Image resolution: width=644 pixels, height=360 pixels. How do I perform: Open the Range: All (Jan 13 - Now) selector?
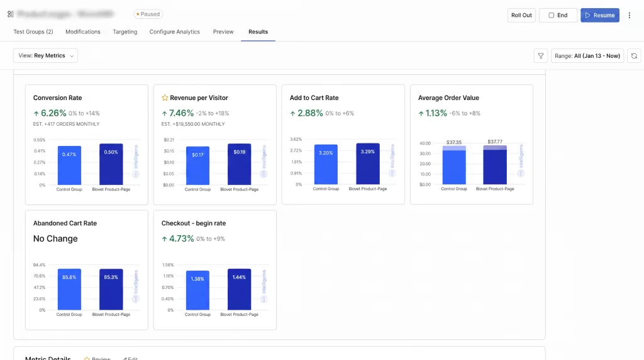(587, 56)
